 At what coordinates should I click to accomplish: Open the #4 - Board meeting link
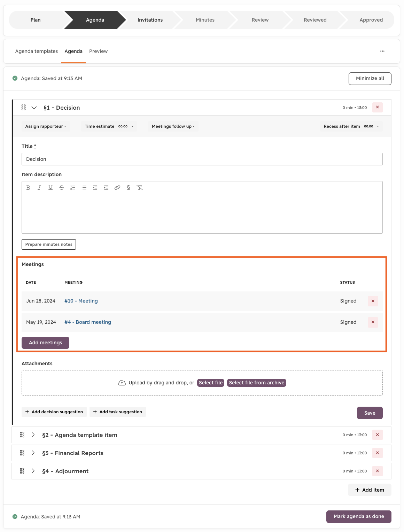88,322
